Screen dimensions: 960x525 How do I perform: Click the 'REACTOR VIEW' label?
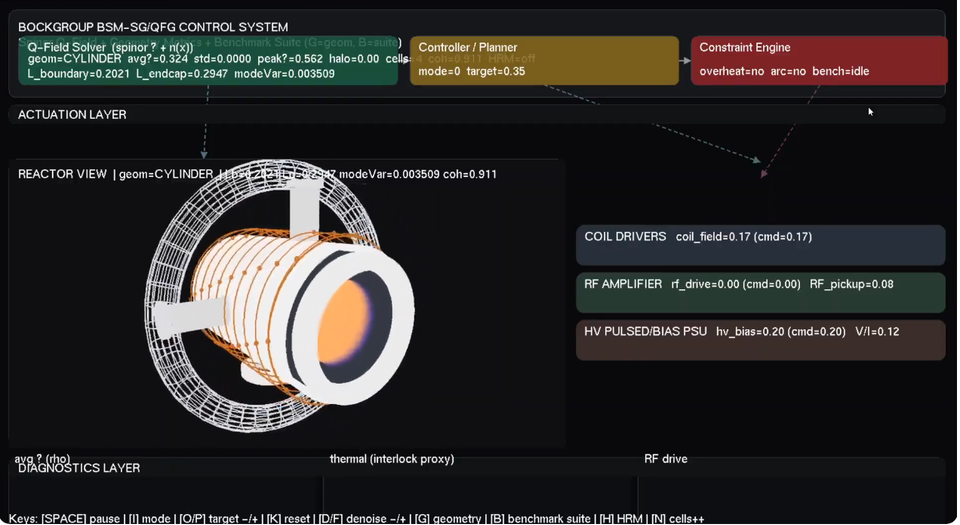(62, 174)
